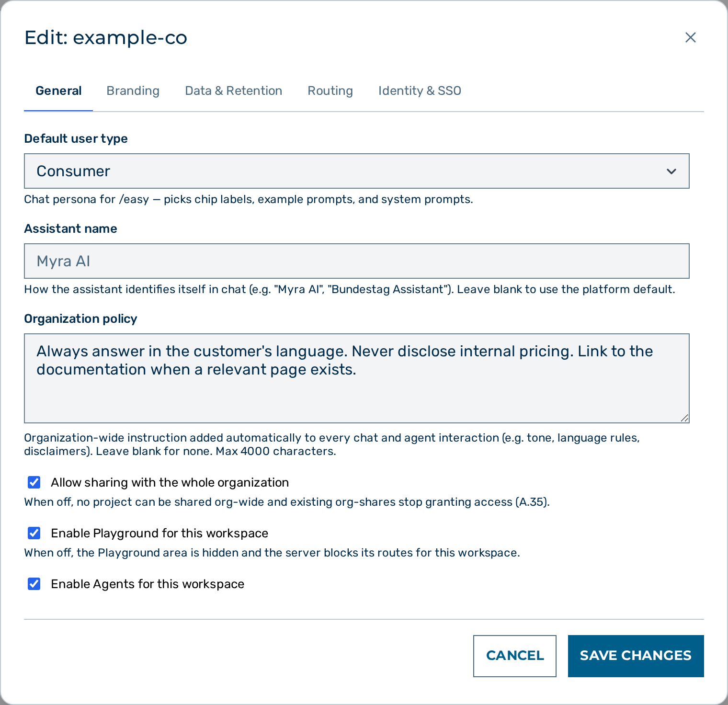Save changes to the workspace
The width and height of the screenshot is (728, 705).
[x=636, y=656]
